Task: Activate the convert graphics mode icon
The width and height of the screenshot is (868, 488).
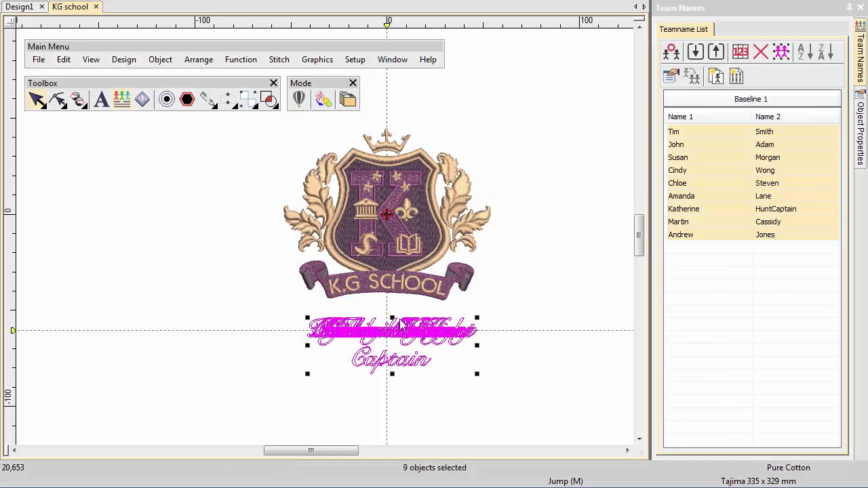Action: click(323, 100)
